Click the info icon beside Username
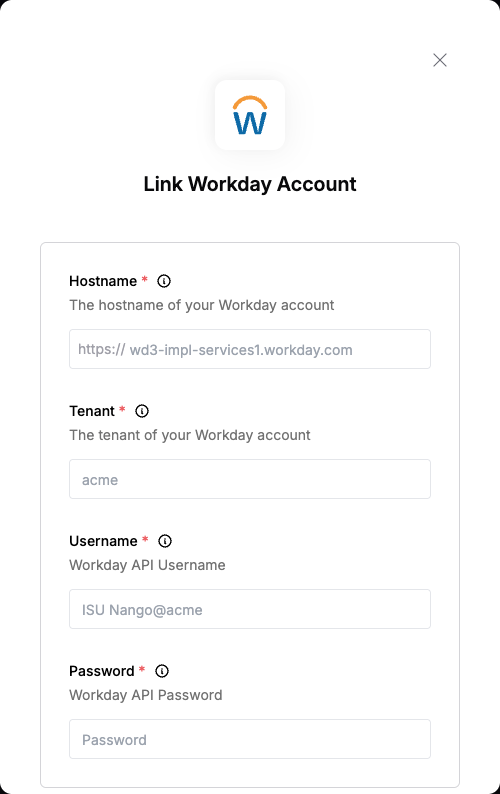Image resolution: width=500 pixels, height=794 pixels. click(x=165, y=541)
